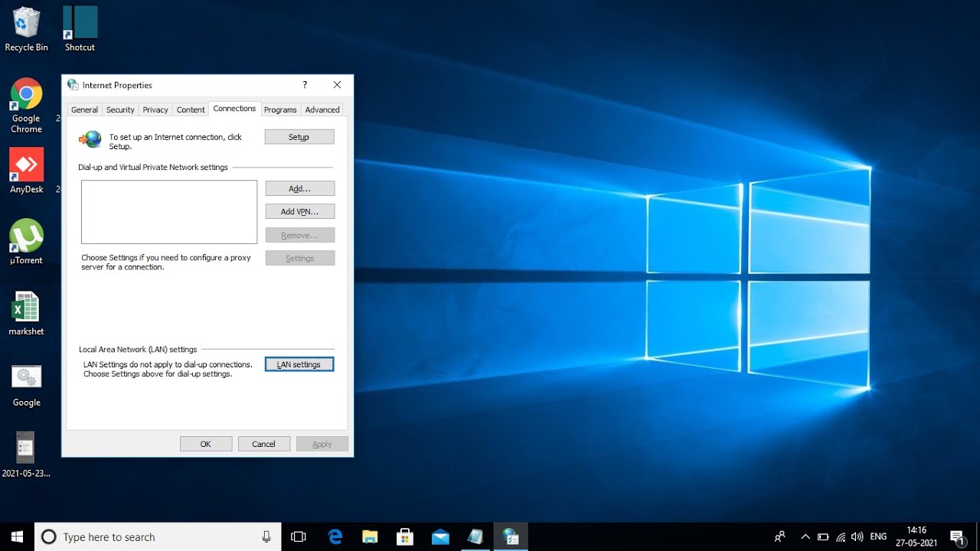Click the Add VPN... button
The image size is (980, 551).
click(x=300, y=211)
